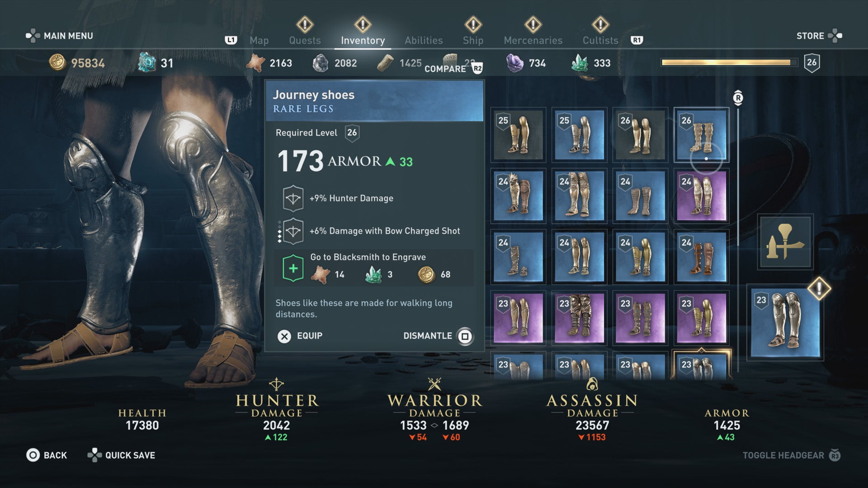This screenshot has height=488, width=868.
Task: Select the level 24 purple epic legs
Action: coord(701,196)
